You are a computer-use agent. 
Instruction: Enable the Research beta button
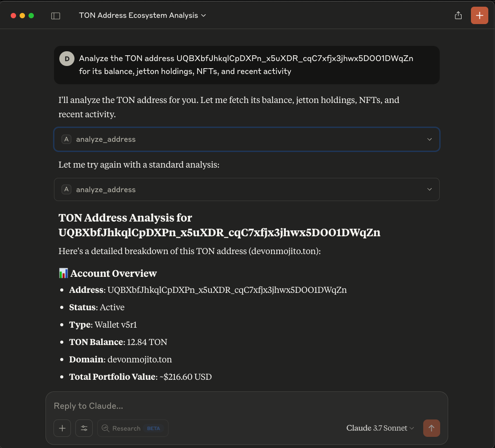click(133, 428)
